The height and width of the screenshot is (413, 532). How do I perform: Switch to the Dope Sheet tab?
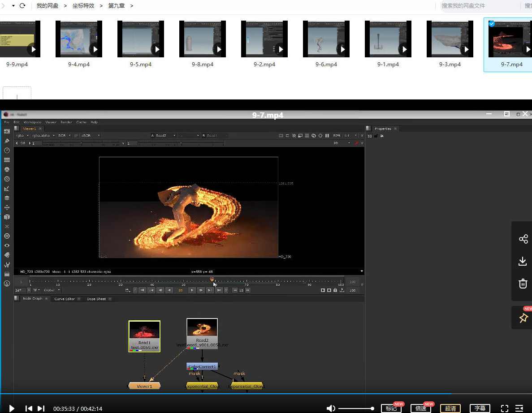(x=96, y=299)
